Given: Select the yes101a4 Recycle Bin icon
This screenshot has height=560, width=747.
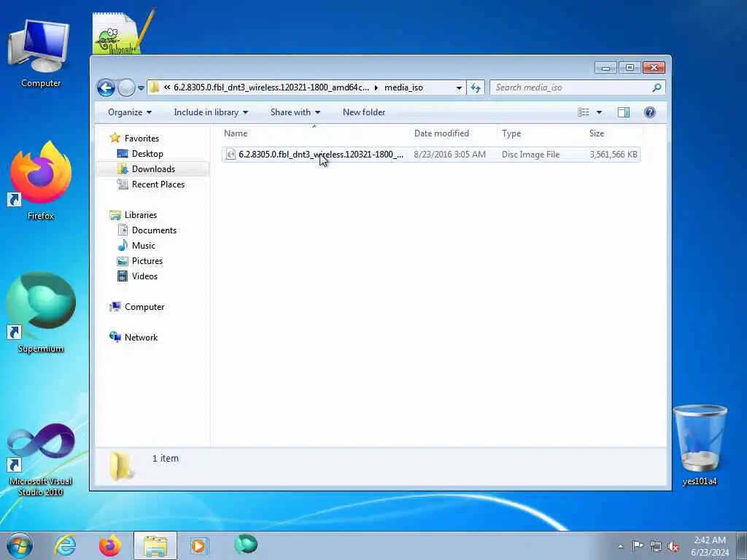Looking at the screenshot, I should [x=700, y=446].
